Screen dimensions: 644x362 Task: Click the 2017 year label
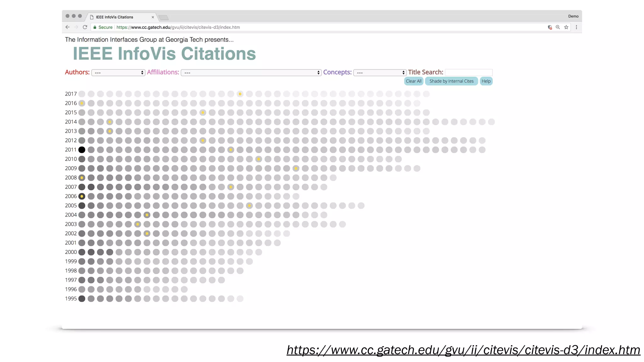pyautogui.click(x=71, y=94)
